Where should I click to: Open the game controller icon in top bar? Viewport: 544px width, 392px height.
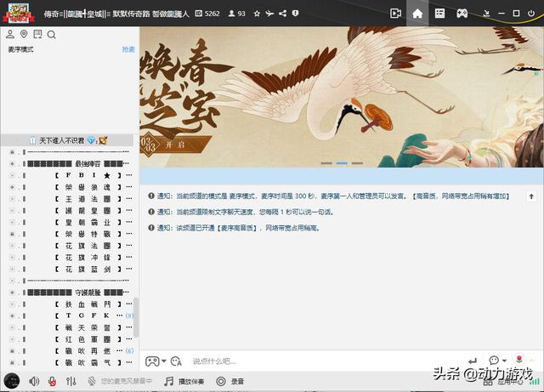click(x=462, y=14)
